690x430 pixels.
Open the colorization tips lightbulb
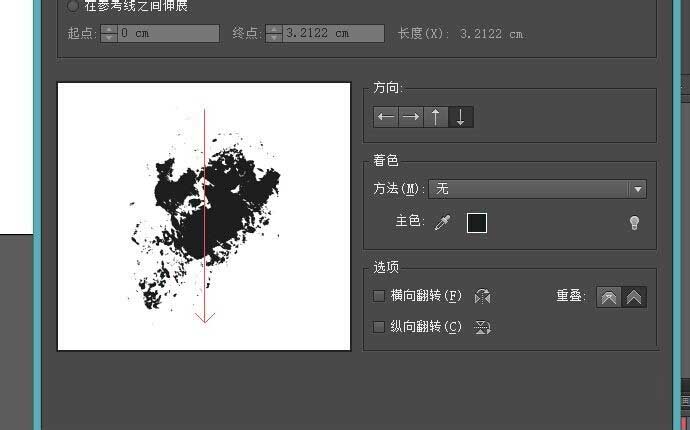[x=634, y=223]
